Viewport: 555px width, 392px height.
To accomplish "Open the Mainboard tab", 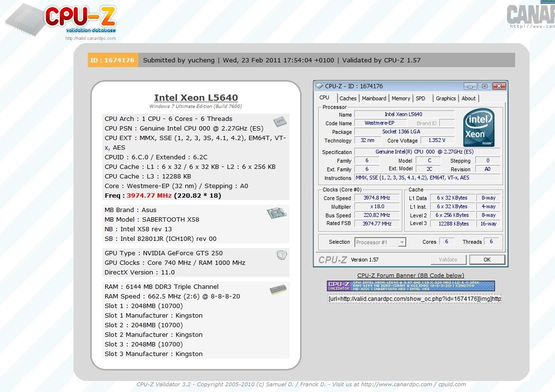I will [x=374, y=98].
